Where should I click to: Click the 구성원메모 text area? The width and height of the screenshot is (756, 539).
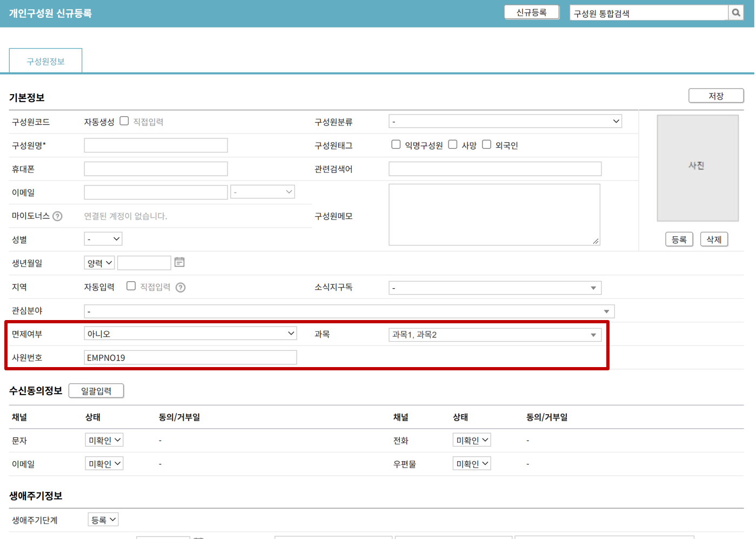click(x=494, y=215)
